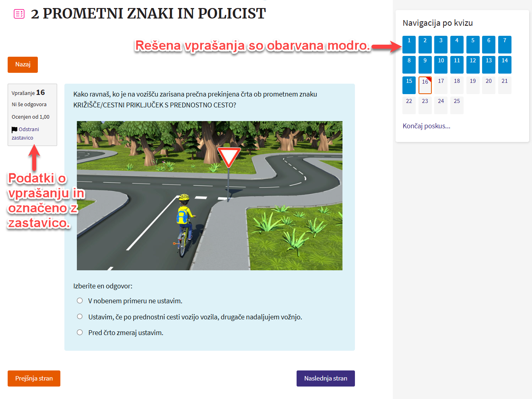Pick radio option 'Pred črto zmeraj ustavim'
This screenshot has height=399, width=532.
pyautogui.click(x=80, y=333)
